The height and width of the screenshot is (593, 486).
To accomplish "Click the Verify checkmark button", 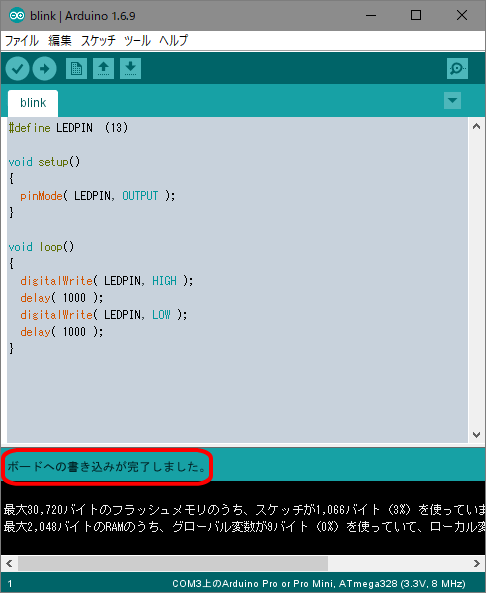I will click(x=17, y=69).
